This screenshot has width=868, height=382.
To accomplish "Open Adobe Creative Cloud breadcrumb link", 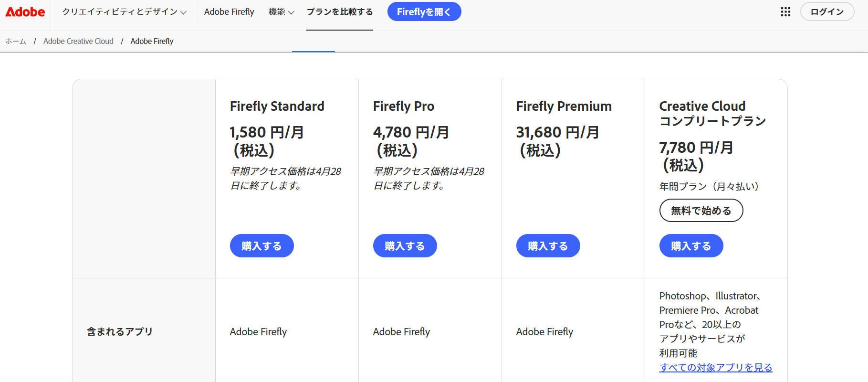I will click(x=78, y=41).
